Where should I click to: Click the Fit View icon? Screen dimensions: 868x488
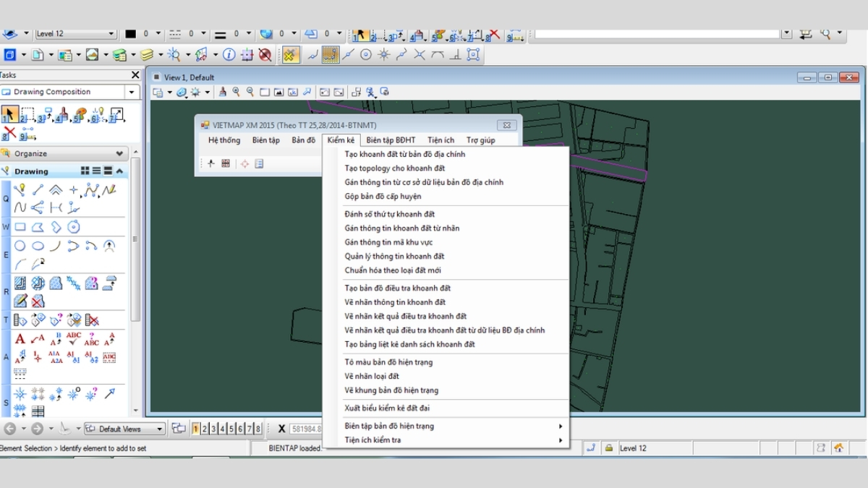278,92
